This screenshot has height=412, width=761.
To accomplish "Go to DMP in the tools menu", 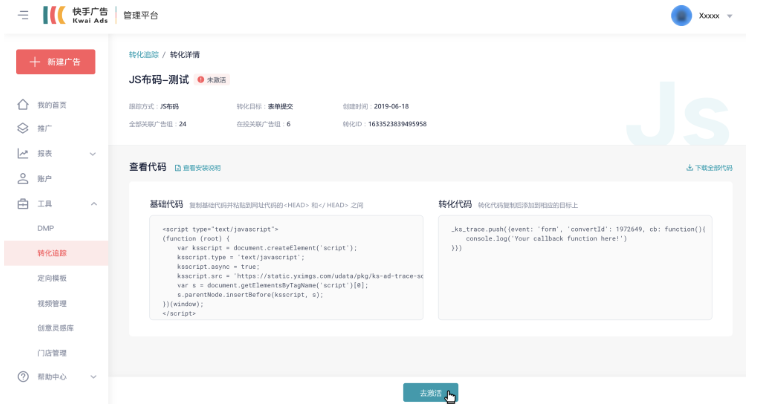I will coord(46,228).
